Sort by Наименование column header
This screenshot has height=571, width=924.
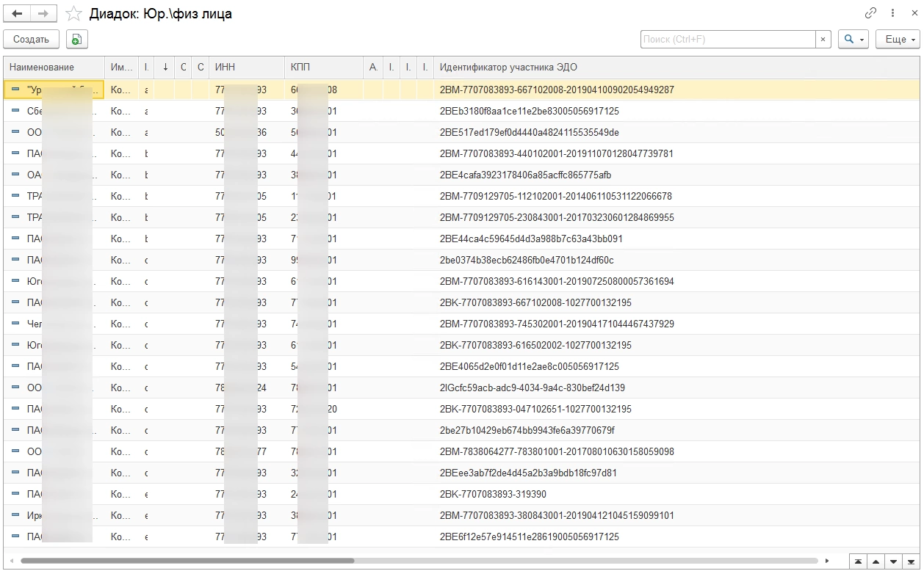(x=54, y=68)
